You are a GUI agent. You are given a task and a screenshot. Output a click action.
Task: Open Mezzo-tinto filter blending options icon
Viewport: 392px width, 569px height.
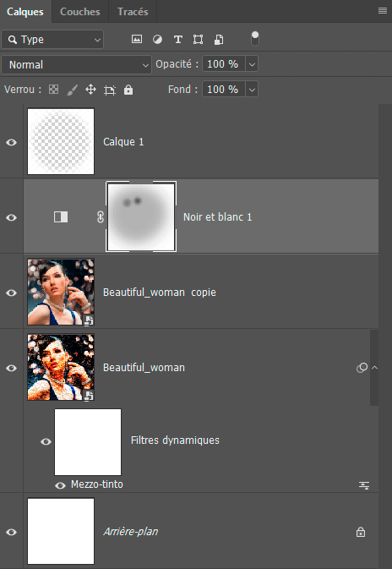tap(364, 485)
